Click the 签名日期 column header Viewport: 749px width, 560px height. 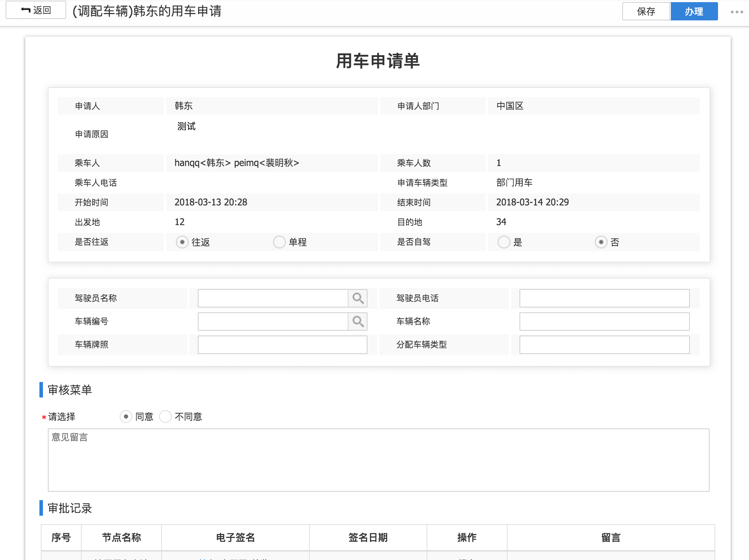click(x=368, y=537)
